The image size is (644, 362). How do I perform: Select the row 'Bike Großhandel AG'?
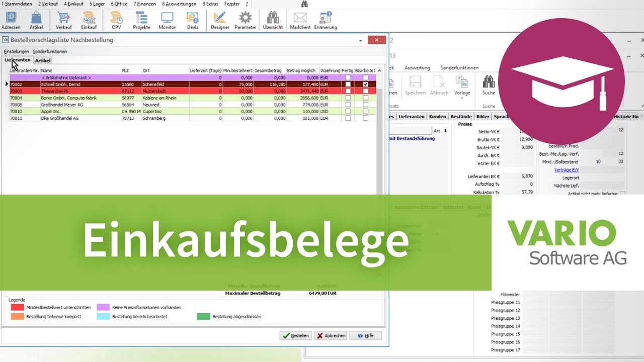coord(193,118)
